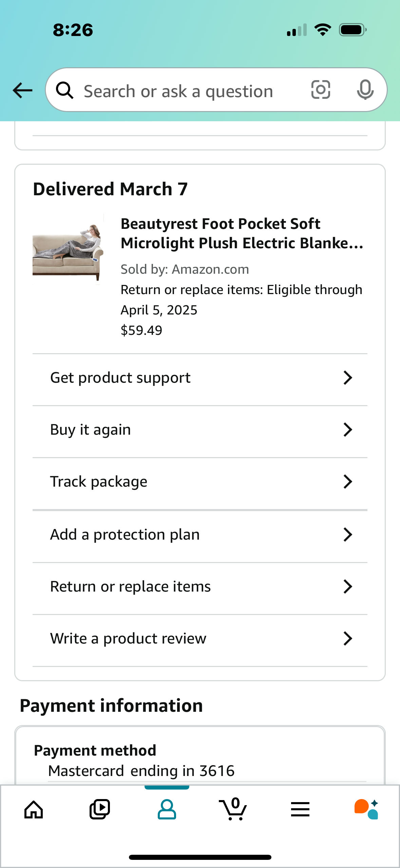400x868 pixels.
Task: Open the shopping cart icon
Action: (233, 809)
